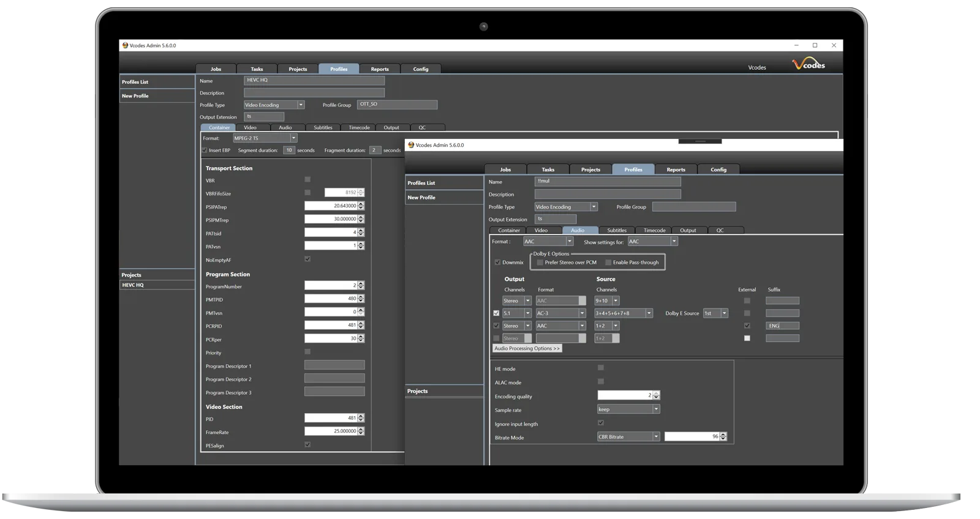
Task: Click the back window's Vcodes Admin title bar icon
Action: click(x=125, y=45)
